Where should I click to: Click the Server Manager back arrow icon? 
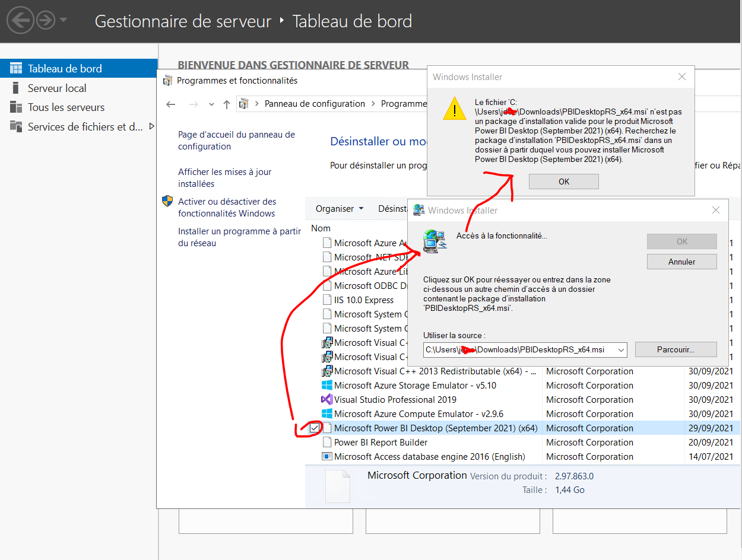pos(20,21)
